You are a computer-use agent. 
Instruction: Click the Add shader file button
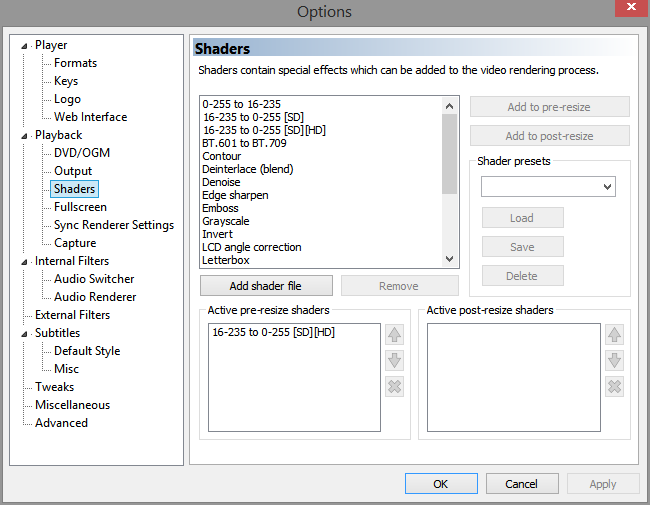265,286
